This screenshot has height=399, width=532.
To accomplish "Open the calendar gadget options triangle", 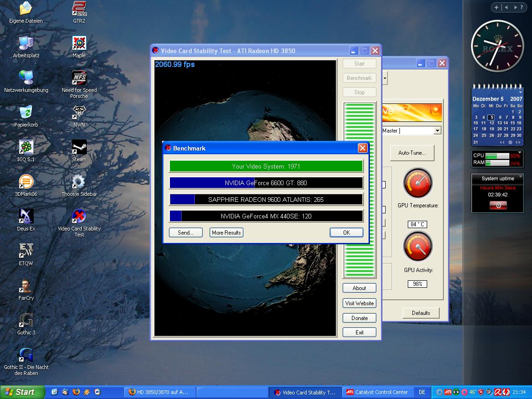I will pyautogui.click(x=520, y=92).
